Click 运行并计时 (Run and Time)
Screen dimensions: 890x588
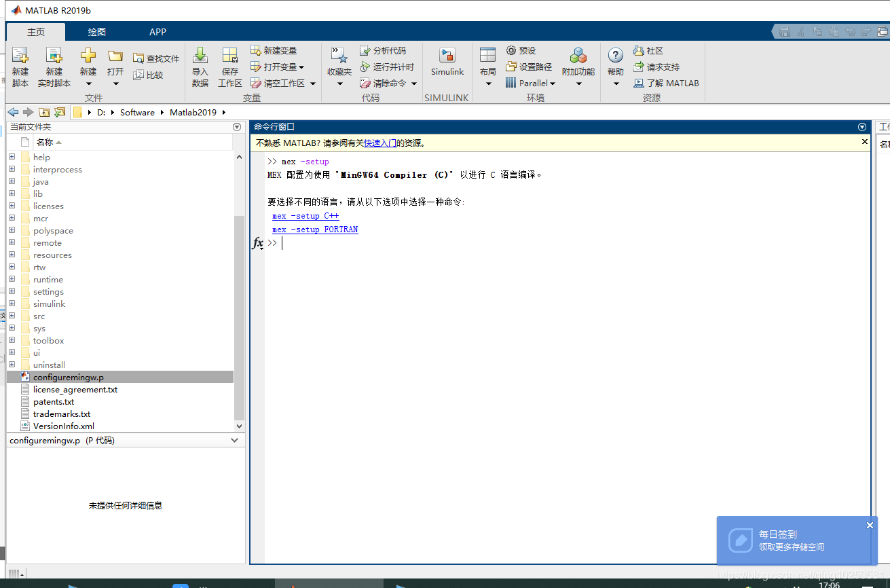pyautogui.click(x=387, y=67)
